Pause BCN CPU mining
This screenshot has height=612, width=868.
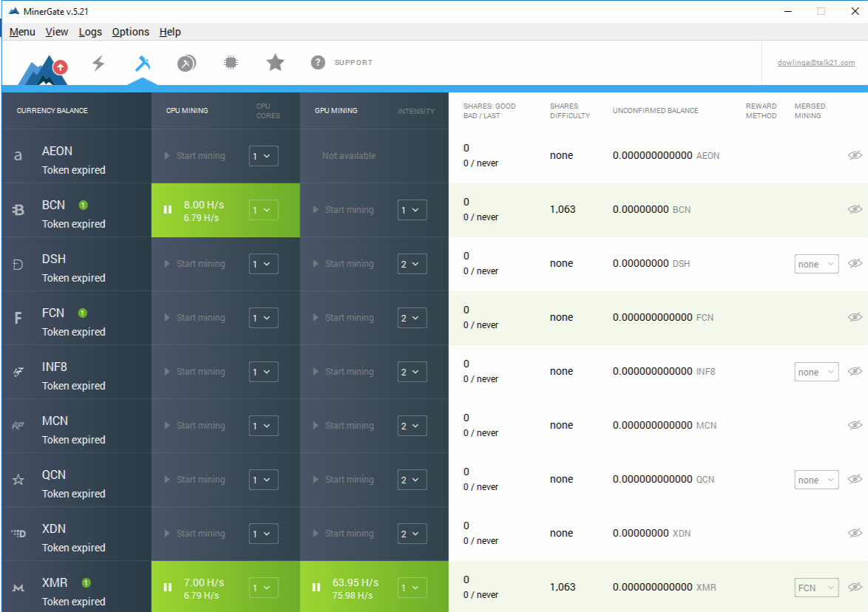coord(168,210)
